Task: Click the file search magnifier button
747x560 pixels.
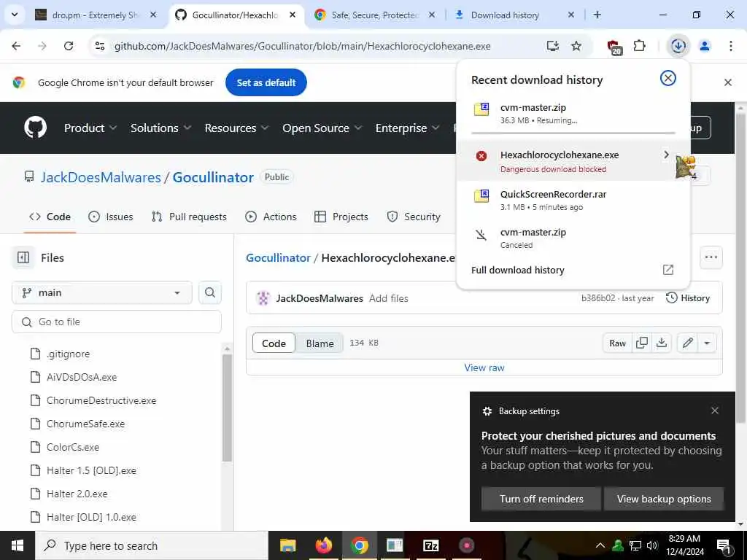Action: point(210,292)
